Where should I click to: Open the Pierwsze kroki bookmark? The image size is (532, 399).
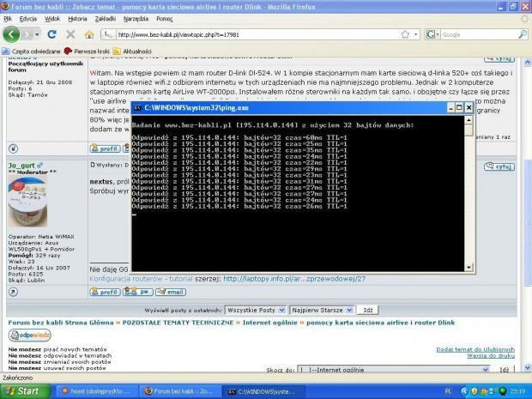(87, 51)
